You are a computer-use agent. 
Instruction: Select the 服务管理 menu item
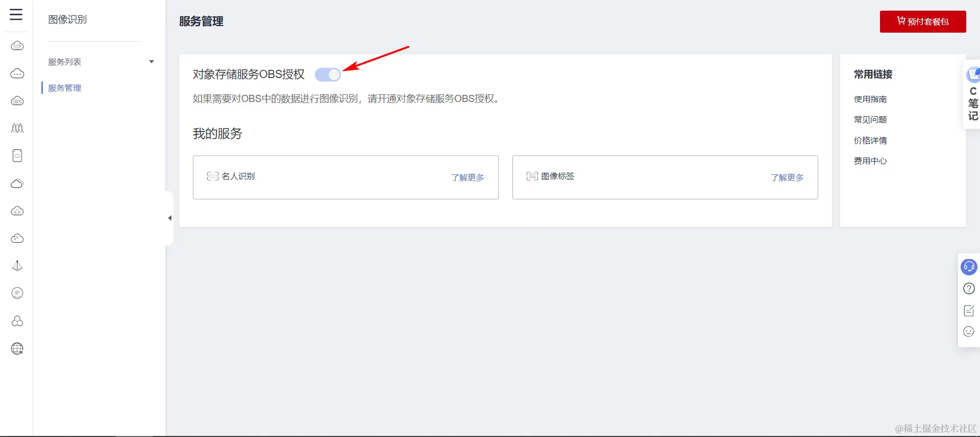point(65,88)
